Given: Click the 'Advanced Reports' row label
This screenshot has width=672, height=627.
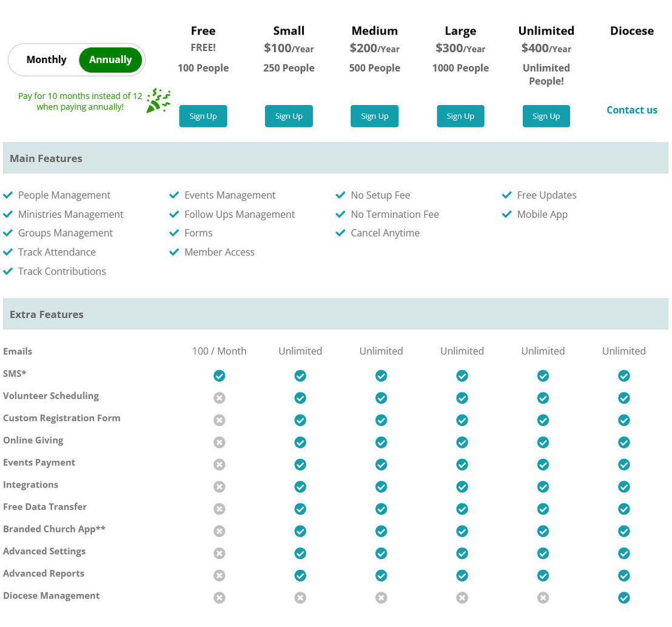Looking at the screenshot, I should coord(44,574).
